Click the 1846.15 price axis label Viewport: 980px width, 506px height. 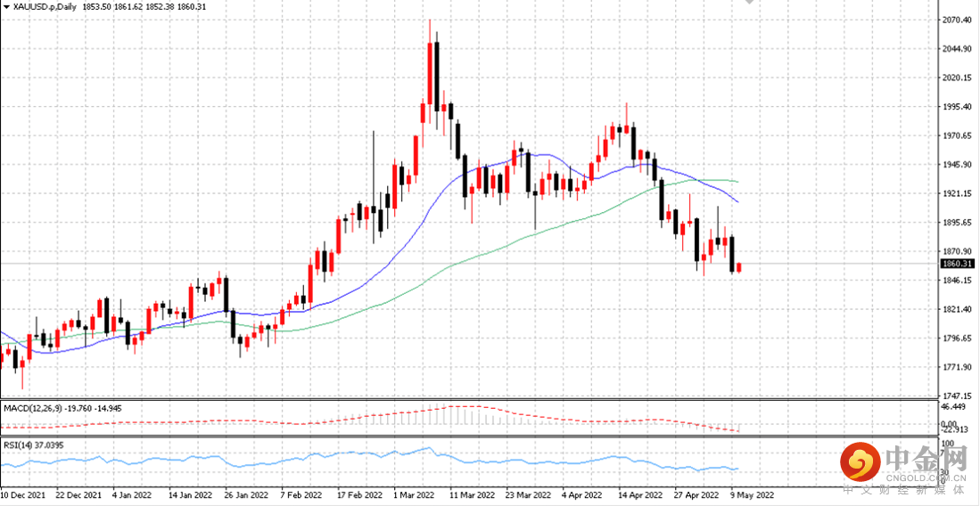point(957,281)
